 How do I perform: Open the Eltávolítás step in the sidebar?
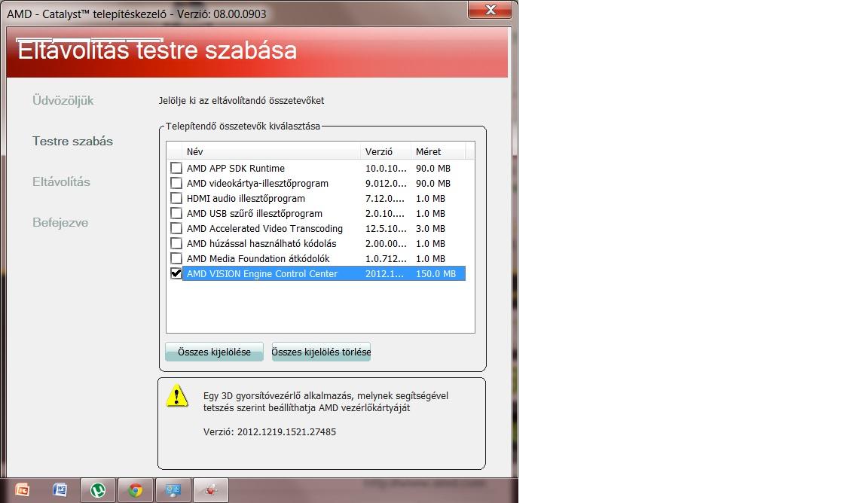point(62,181)
